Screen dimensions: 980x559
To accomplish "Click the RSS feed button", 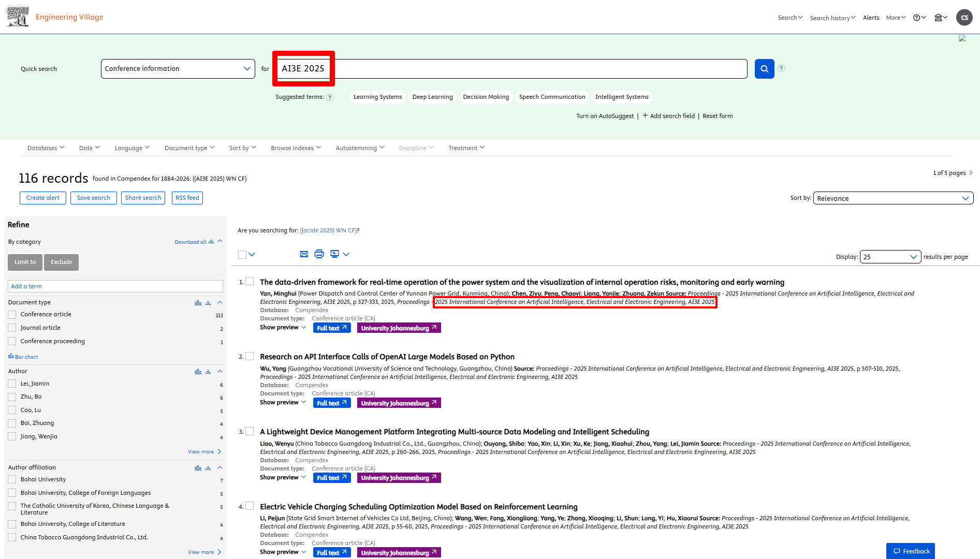I will pyautogui.click(x=187, y=198).
